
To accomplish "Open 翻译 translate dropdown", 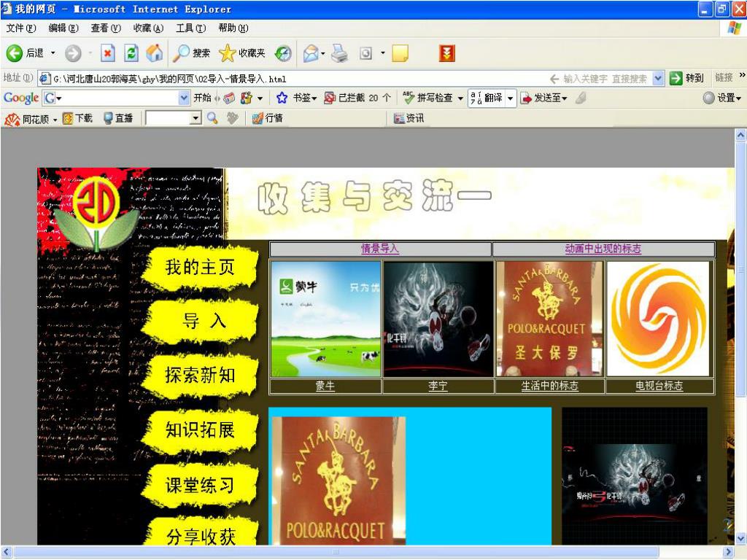I will tap(510, 98).
